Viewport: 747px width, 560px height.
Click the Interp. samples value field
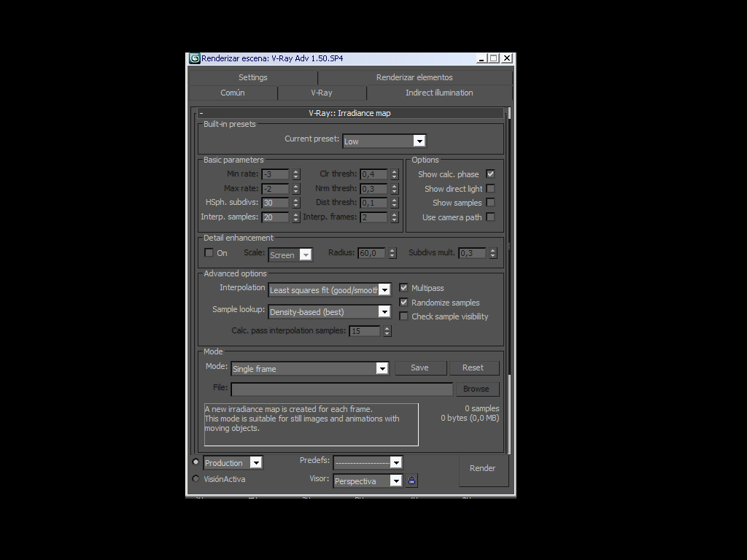coord(275,217)
